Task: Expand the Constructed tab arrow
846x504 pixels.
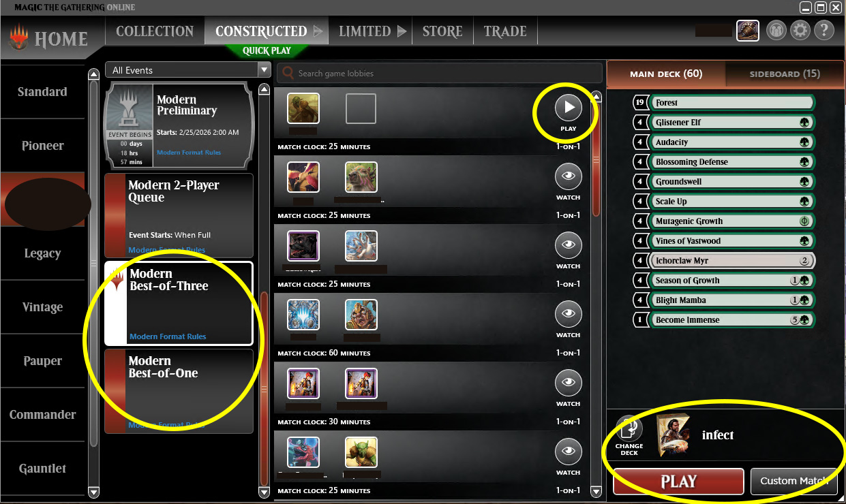Action: 318,31
